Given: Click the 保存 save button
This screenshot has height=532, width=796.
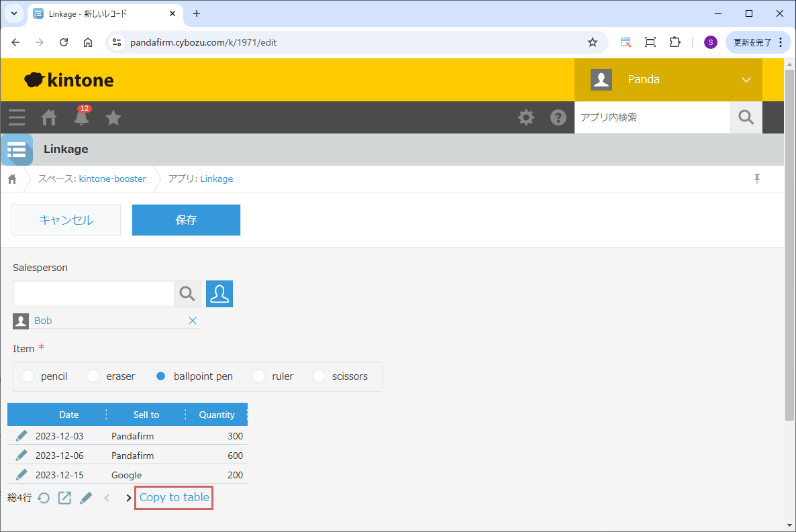Looking at the screenshot, I should coord(186,220).
